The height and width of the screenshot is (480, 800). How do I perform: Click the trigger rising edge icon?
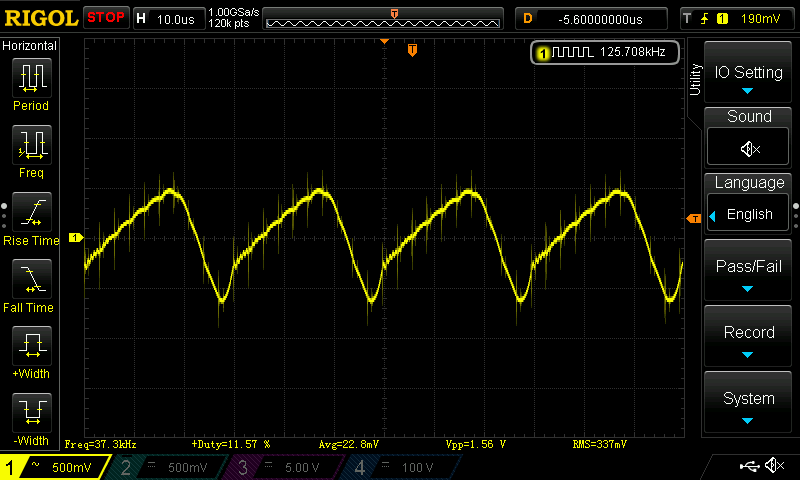point(705,19)
